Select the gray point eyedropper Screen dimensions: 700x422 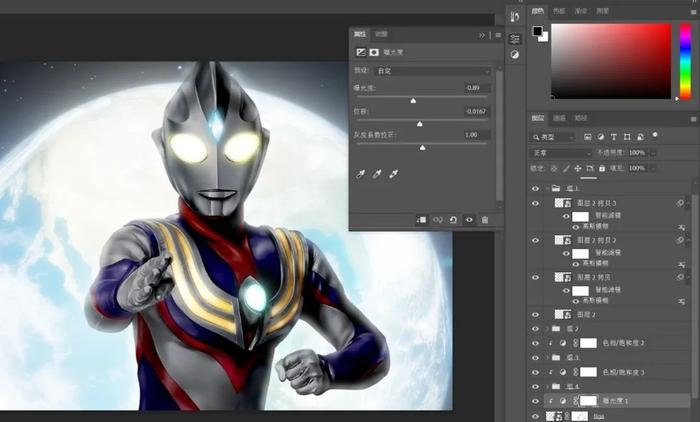click(377, 174)
